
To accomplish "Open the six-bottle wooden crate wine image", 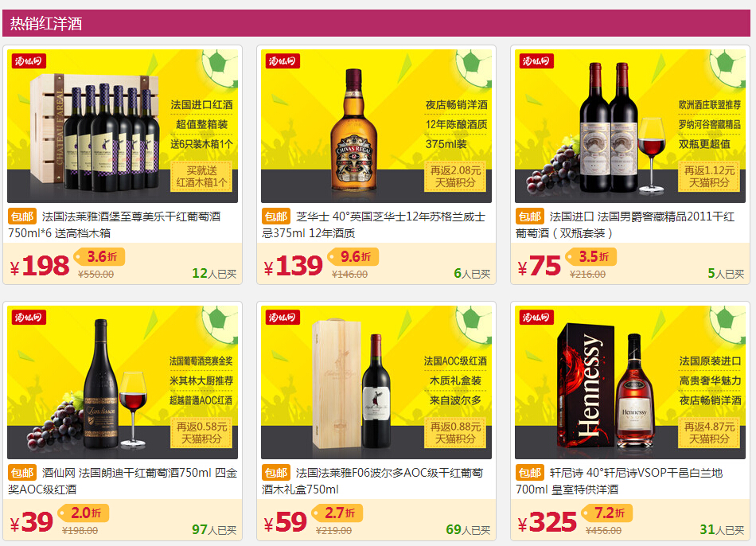I will pos(123,126).
